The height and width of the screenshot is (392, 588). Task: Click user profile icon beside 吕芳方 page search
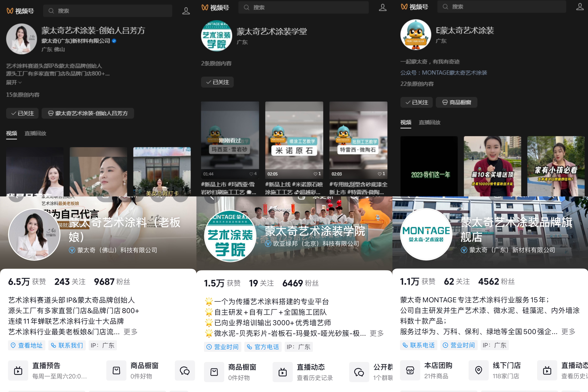pos(186,11)
